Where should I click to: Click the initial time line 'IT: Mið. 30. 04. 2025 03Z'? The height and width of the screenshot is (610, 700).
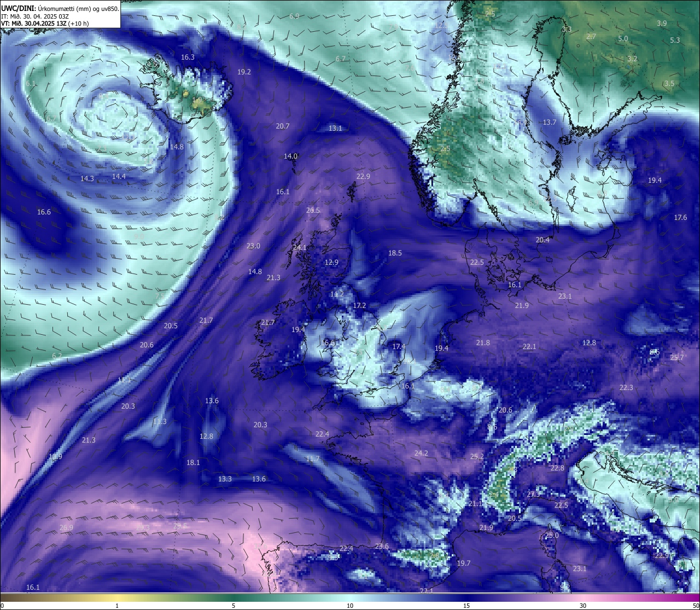[x=35, y=16]
